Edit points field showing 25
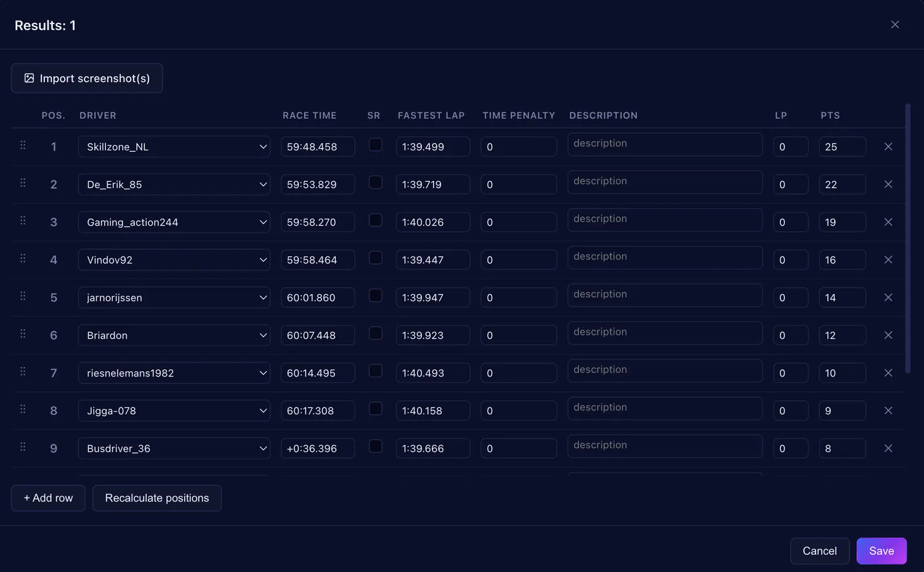This screenshot has width=924, height=572. (x=843, y=147)
